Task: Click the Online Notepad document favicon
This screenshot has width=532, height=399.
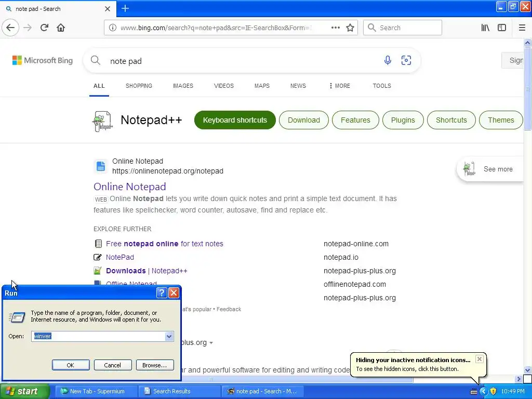Action: tap(101, 166)
